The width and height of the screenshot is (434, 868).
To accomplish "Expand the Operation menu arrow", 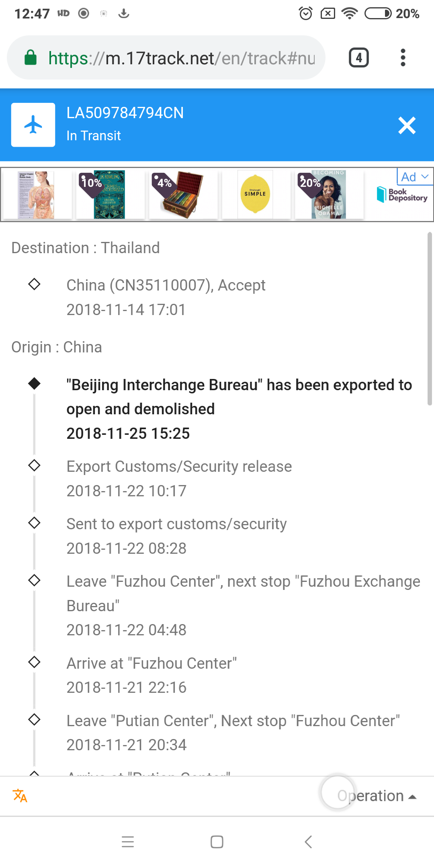I will pos(412,796).
